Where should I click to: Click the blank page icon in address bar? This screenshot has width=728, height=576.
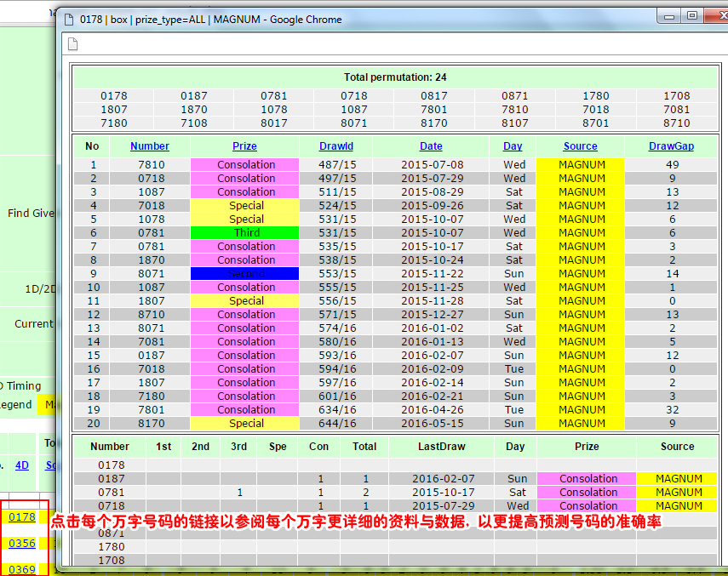tap(73, 44)
